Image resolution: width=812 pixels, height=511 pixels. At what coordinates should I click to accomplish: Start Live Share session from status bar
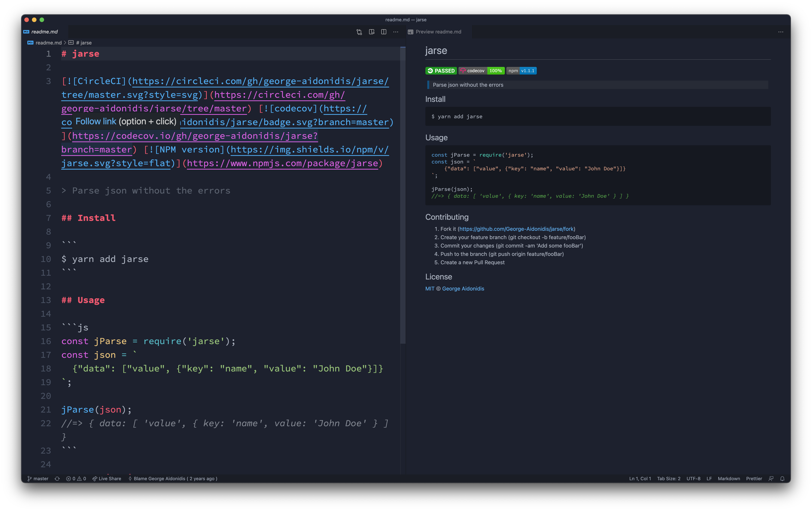[x=107, y=478]
